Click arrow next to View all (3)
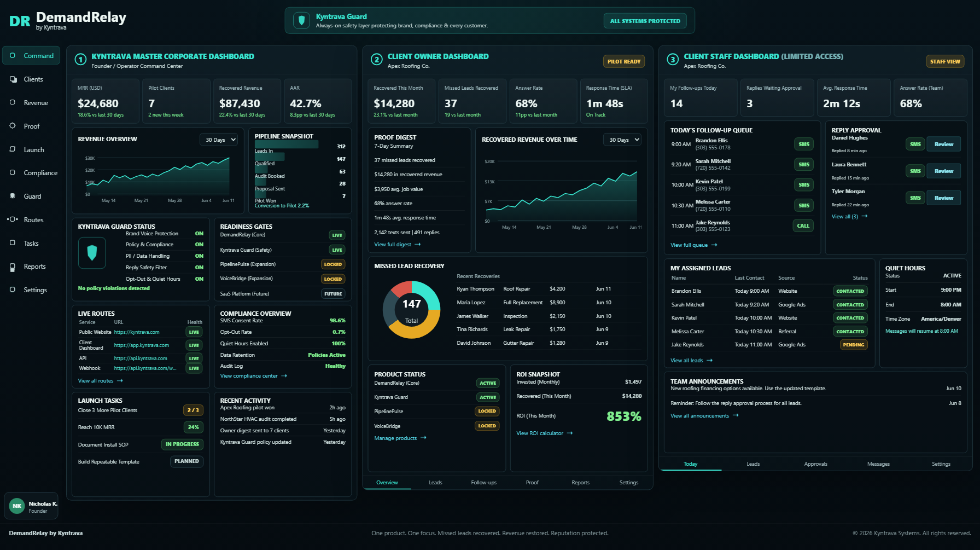This screenshot has height=550, width=980. 864,217
